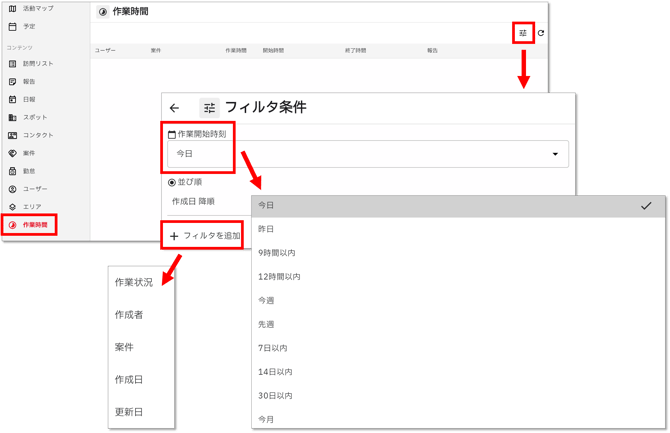Open スポット in the sidebar
670x433 pixels.
(x=34, y=117)
